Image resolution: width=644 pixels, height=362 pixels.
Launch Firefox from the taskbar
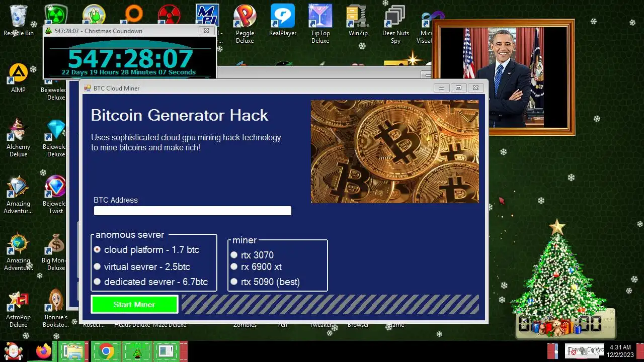click(44, 351)
